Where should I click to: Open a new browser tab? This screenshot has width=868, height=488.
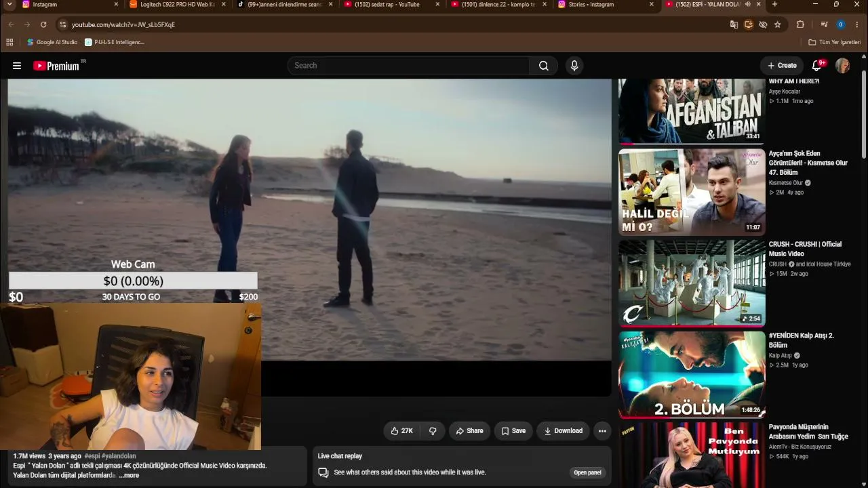[x=774, y=5]
